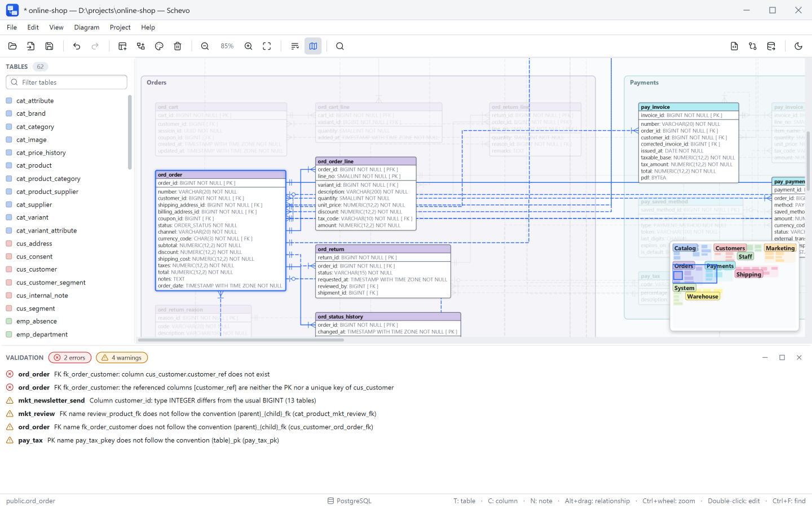Open the toolbar search icon

click(340, 46)
